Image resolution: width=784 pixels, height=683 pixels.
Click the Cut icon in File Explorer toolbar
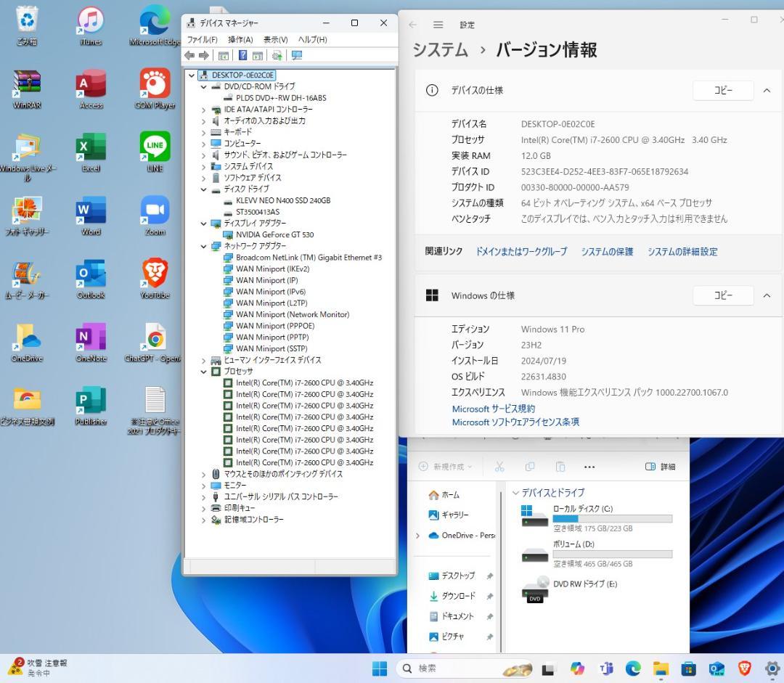point(499,466)
